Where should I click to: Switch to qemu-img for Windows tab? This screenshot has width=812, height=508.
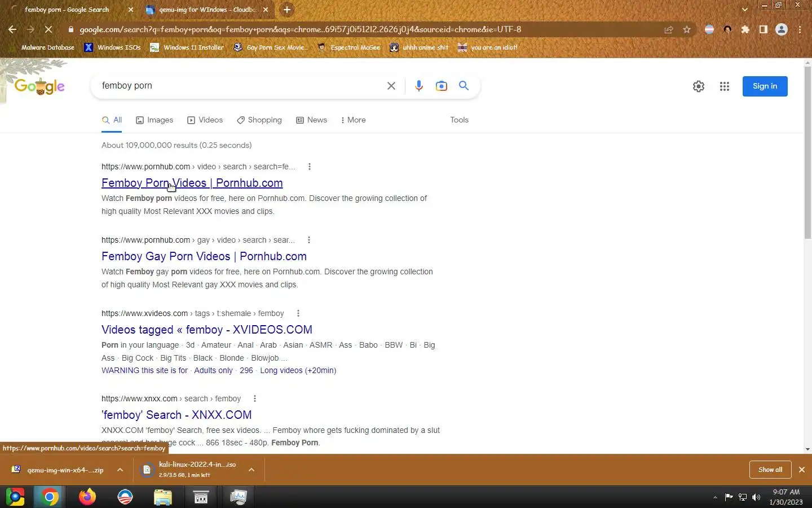208,10
